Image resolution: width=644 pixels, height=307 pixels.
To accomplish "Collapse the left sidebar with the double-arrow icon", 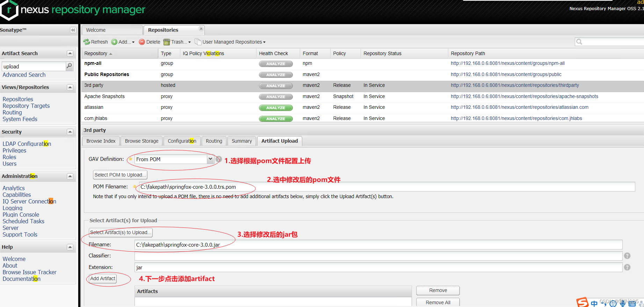I will [73, 30].
